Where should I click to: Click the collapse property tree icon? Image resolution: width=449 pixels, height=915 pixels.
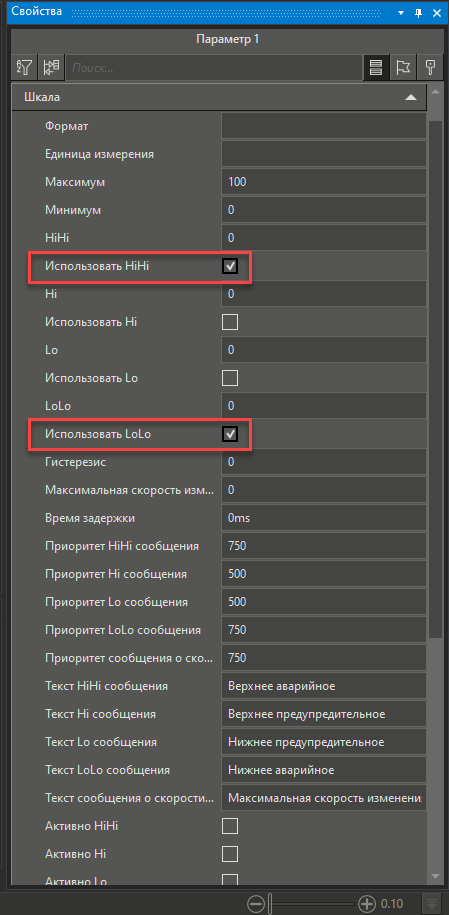51,67
